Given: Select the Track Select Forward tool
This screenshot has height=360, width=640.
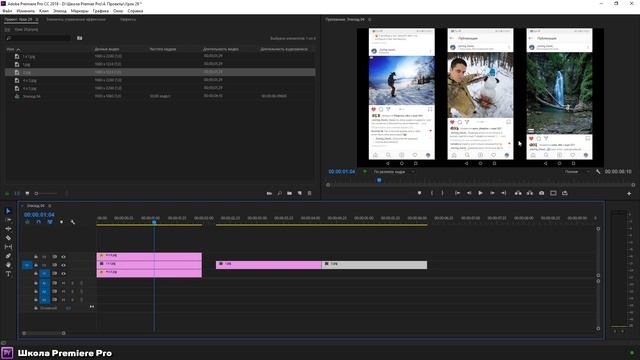Looking at the screenshot, I should [x=8, y=220].
